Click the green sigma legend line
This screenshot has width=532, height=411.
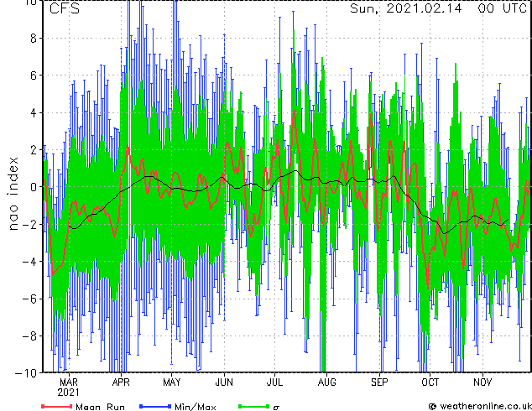(x=254, y=406)
